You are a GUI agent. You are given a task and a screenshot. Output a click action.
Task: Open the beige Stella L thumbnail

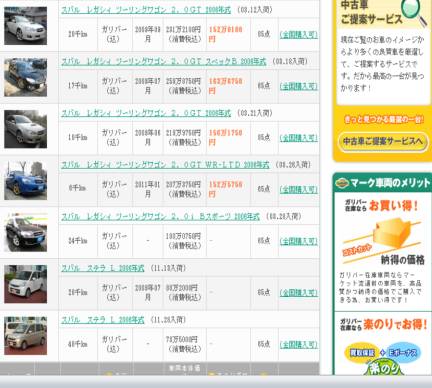point(26,336)
